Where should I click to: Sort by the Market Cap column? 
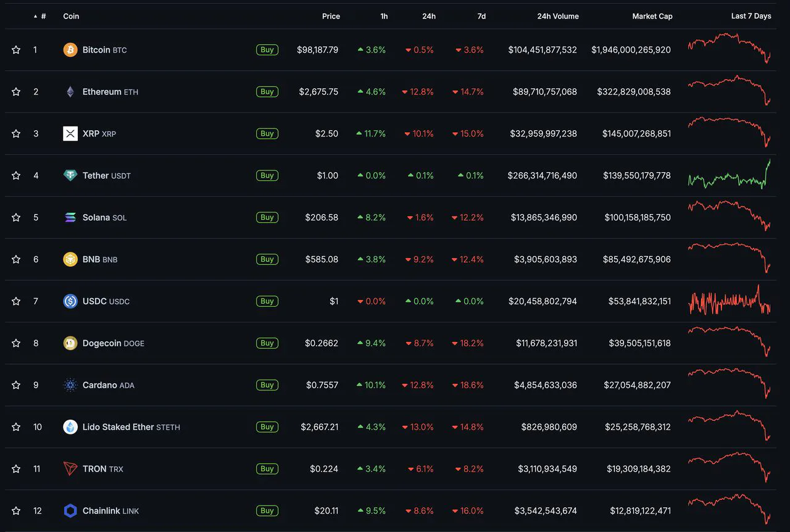pos(652,16)
